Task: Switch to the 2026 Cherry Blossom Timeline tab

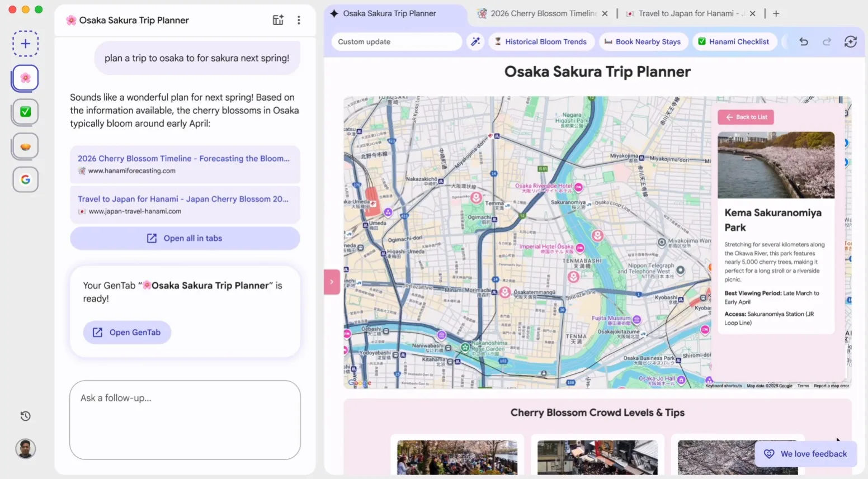Action: [538, 13]
